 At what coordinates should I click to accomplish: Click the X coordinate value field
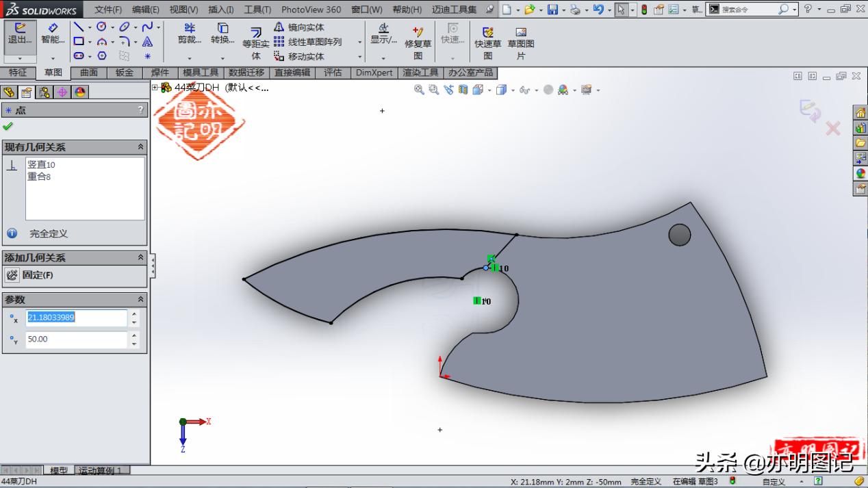pos(75,318)
